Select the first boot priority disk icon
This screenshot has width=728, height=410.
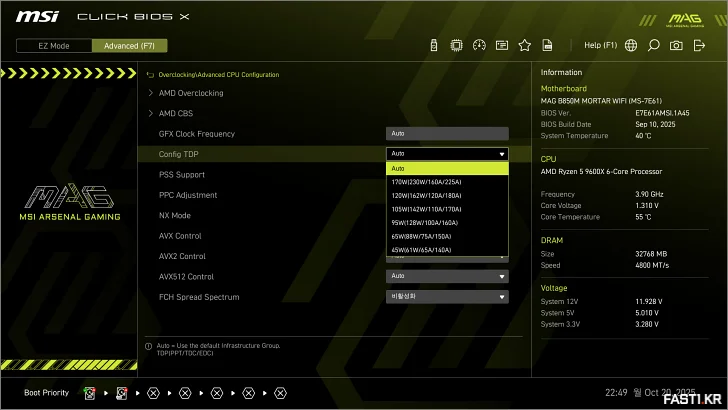(90, 393)
